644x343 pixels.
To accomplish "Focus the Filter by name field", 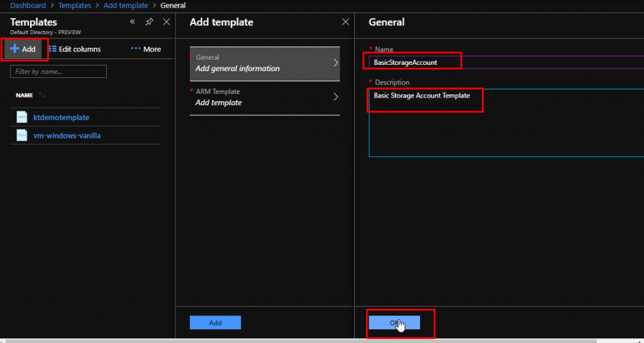I will (58, 72).
